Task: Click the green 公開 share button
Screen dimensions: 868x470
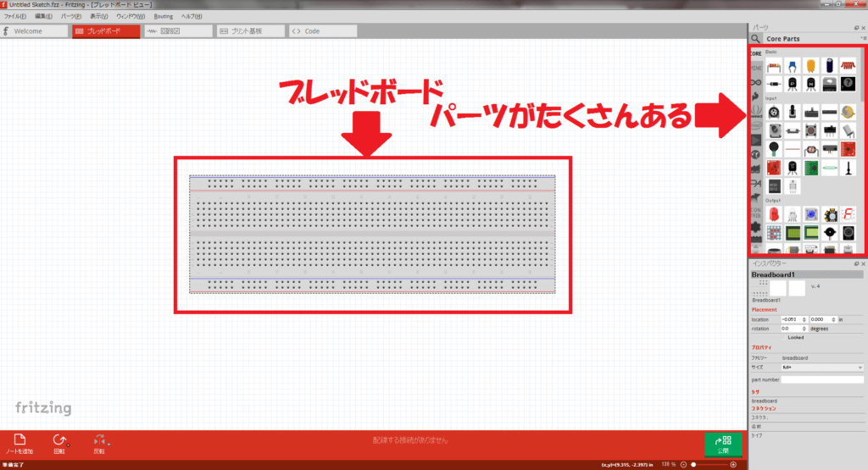Action: 723,444
